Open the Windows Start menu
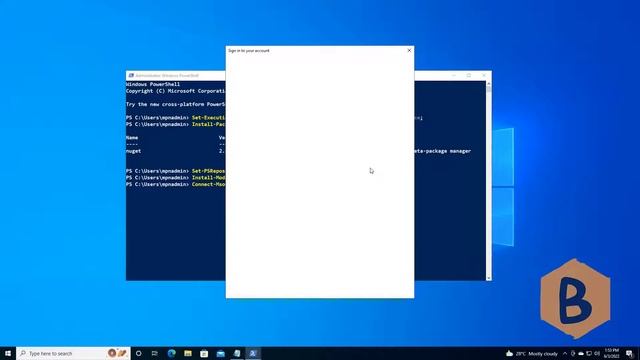The image size is (640, 360). [x=8, y=353]
